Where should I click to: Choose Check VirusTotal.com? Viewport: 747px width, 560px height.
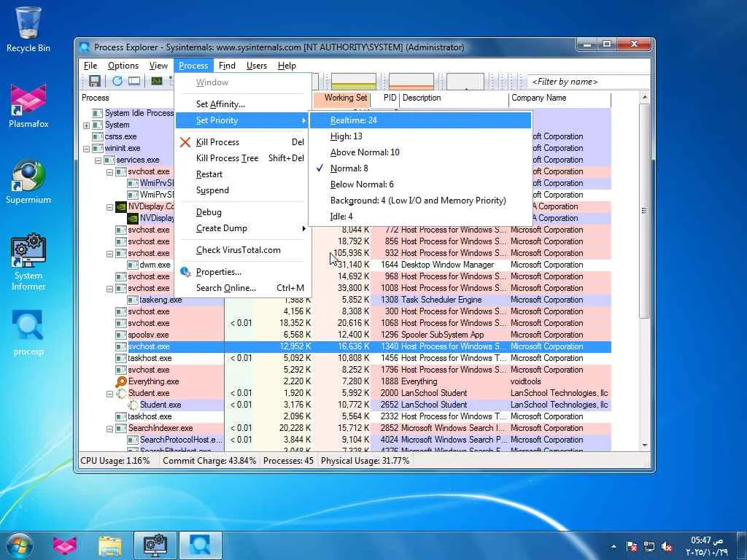click(x=242, y=250)
